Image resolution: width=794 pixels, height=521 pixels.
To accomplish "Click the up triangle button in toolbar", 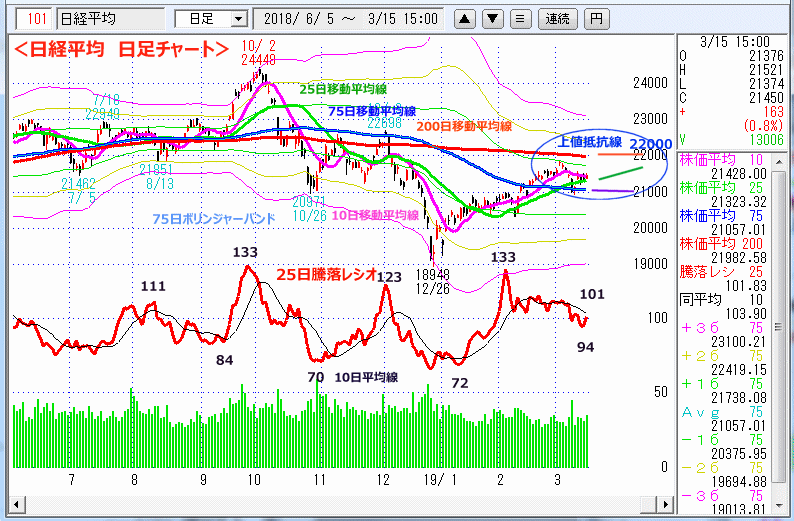I will click(465, 18).
